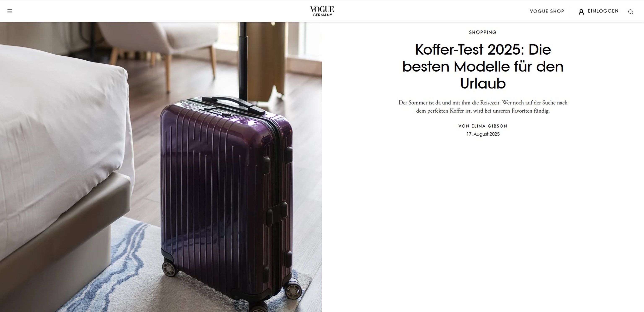644x312 pixels.
Task: Click the Vogue Germany logo
Action: tap(322, 11)
